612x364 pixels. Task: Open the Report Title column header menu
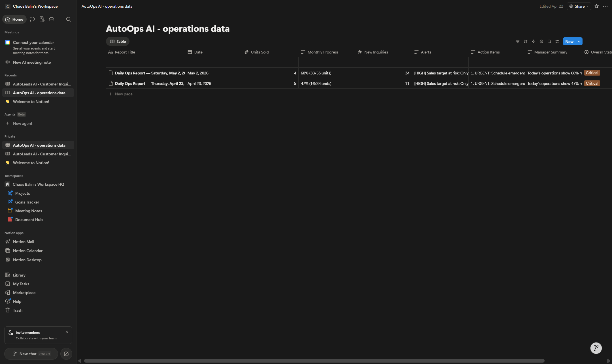pyautogui.click(x=145, y=52)
